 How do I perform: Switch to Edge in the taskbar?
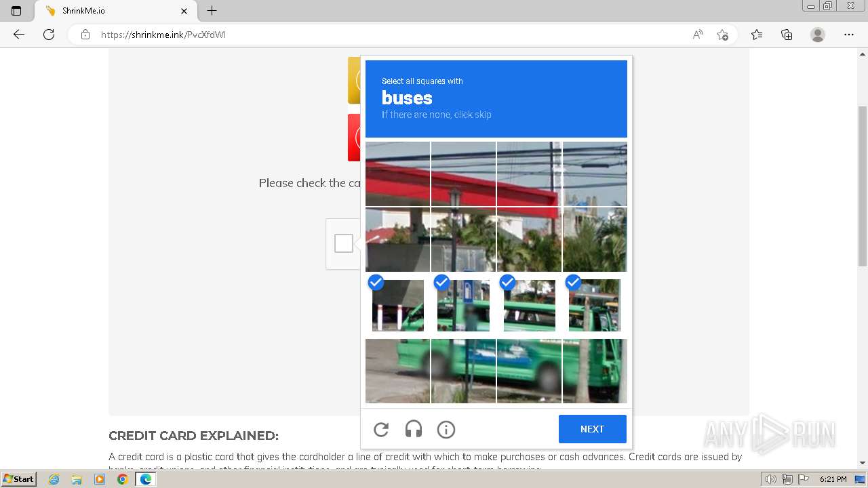(x=145, y=479)
